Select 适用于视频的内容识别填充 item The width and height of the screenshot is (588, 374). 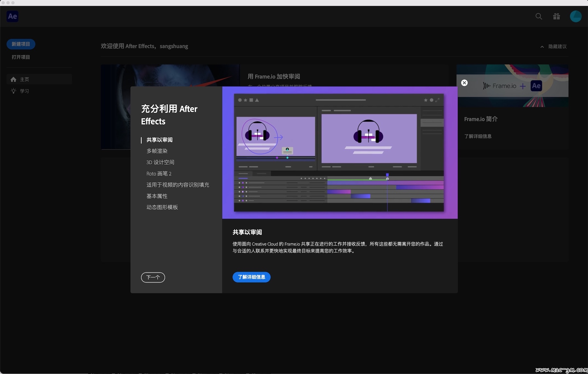178,185
